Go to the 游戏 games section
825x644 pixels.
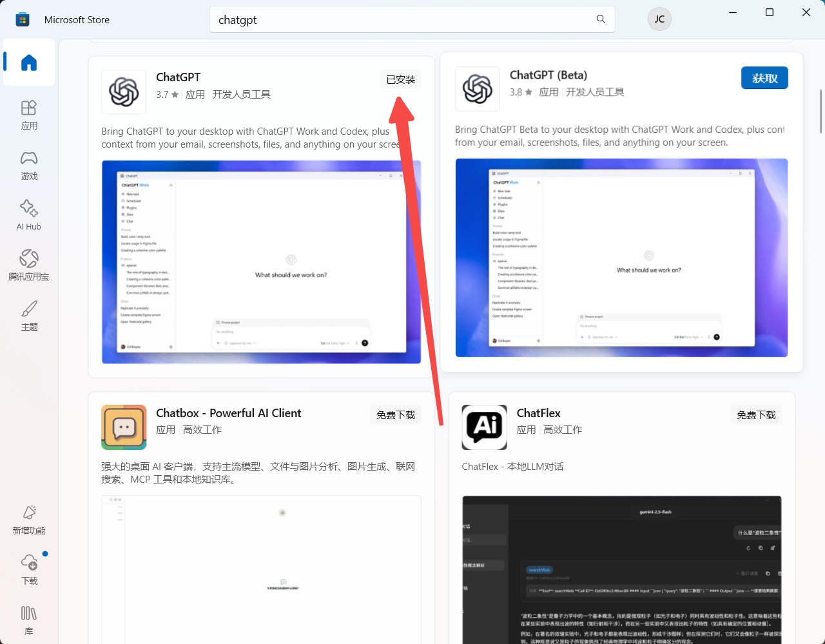(29, 166)
